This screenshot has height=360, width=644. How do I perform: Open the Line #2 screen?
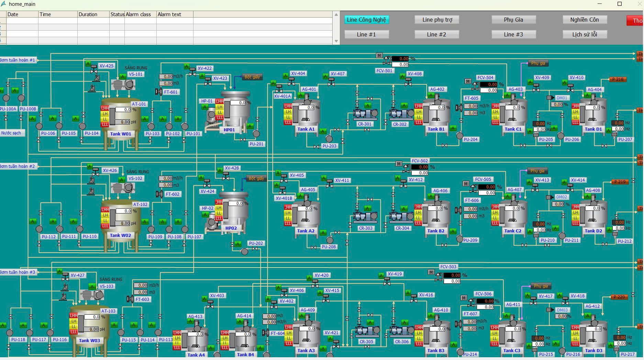436,34
